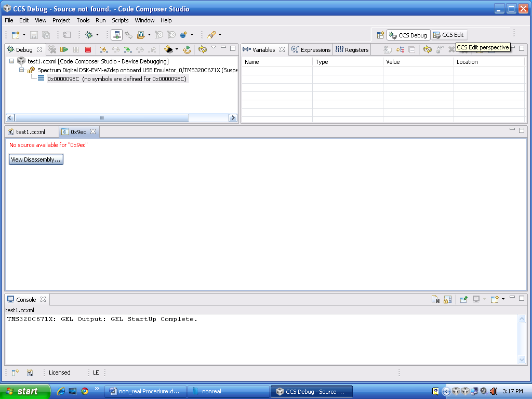Click Assembly Step Into green arrow
The image size is (532, 399).
128,49
